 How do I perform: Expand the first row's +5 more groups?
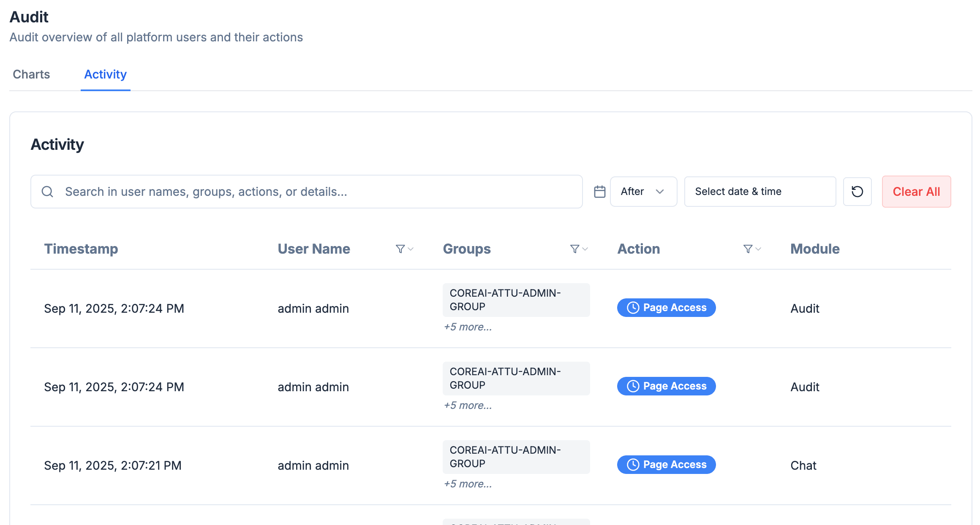pos(468,327)
